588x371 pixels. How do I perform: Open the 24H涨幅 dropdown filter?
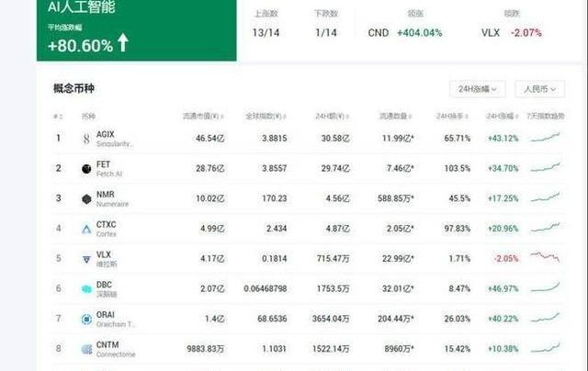click(x=481, y=89)
